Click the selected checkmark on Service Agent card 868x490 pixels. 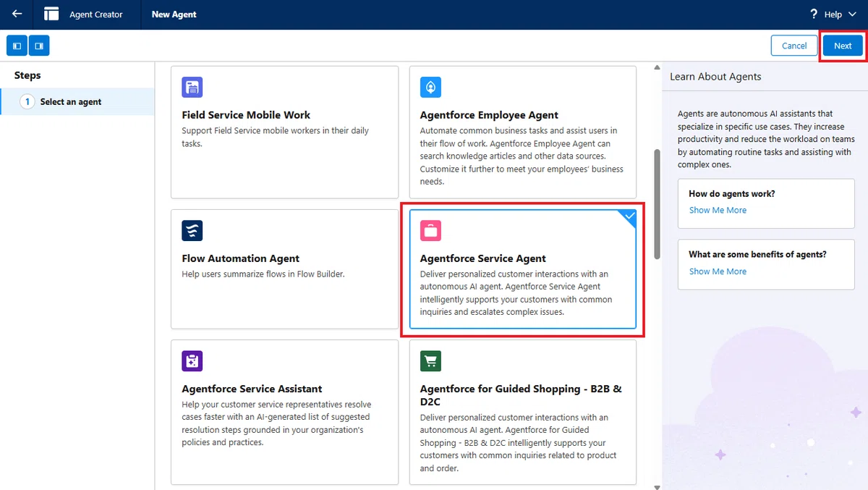pos(629,216)
